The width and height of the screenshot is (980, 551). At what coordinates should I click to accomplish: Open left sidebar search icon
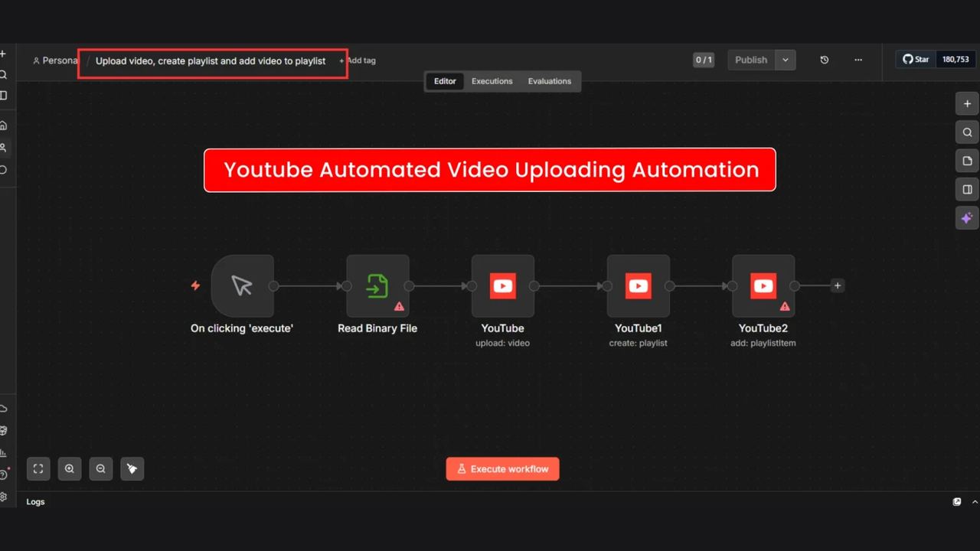click(x=3, y=75)
